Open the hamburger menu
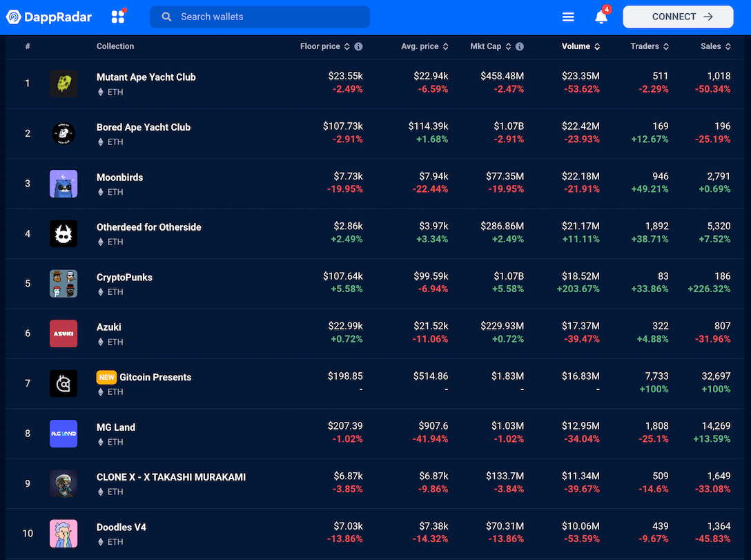The height and width of the screenshot is (560, 751). 568,17
